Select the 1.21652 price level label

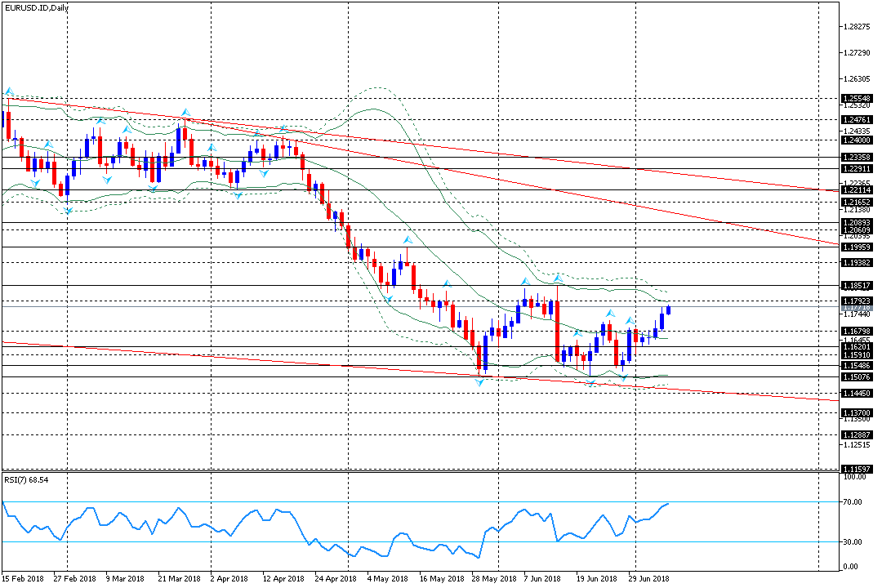point(857,202)
